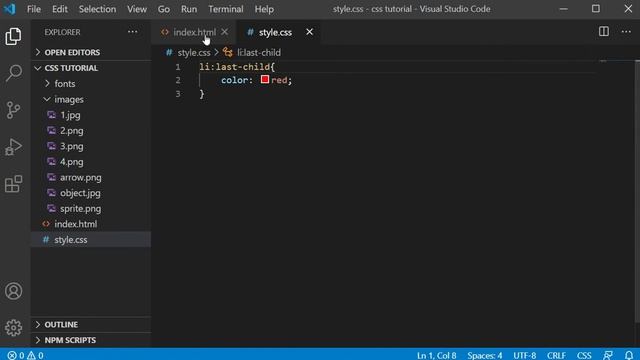Open the Run menu
This screenshot has width=640, height=360.
(189, 9)
